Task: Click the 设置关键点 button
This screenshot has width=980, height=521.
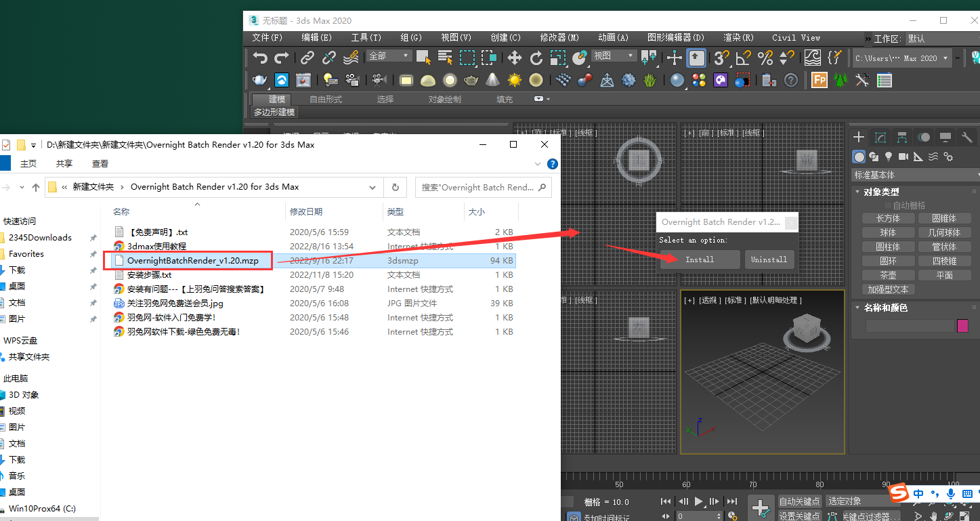Action: (x=800, y=516)
